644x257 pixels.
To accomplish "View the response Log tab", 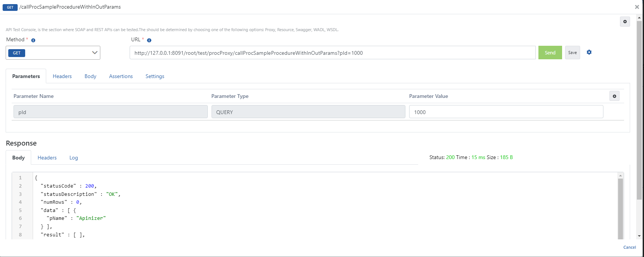I will (74, 158).
